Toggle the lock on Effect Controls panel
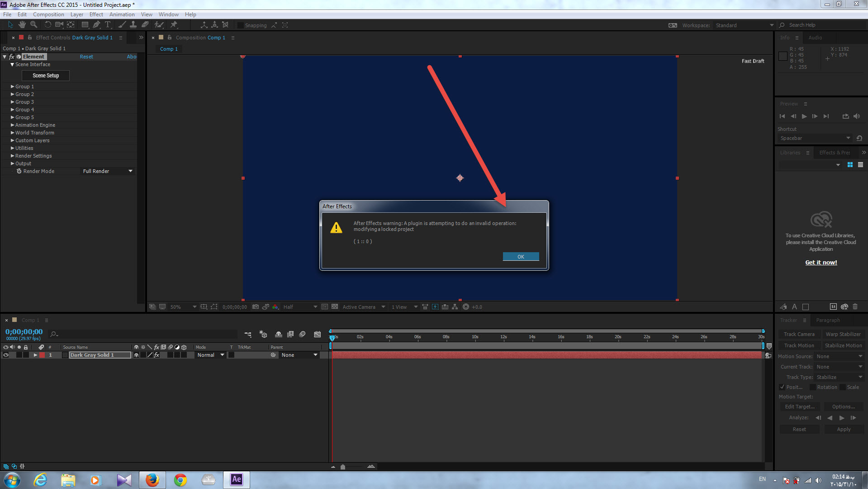 pos(30,38)
